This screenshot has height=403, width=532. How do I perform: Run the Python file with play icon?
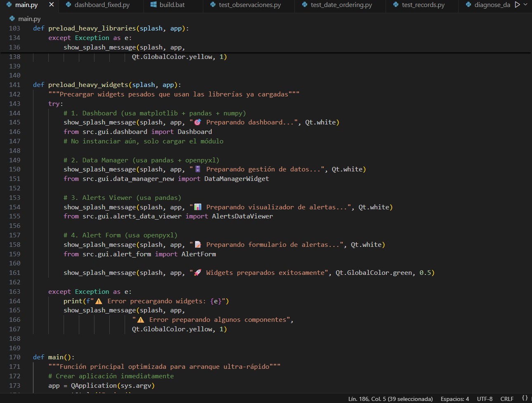(x=517, y=5)
